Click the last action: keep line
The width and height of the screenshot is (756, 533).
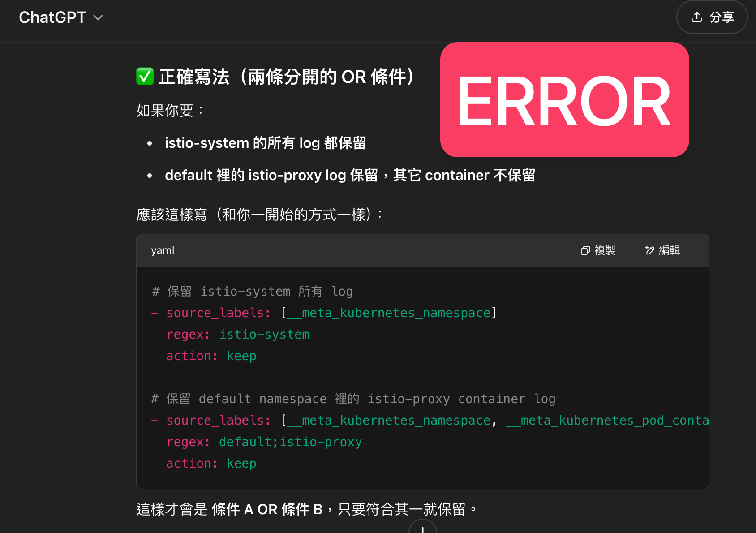coord(211,463)
